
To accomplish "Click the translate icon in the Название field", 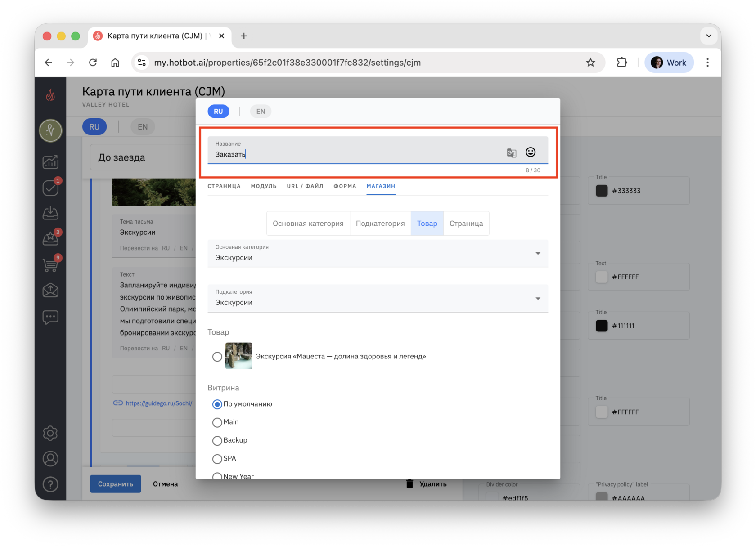I will click(x=512, y=153).
